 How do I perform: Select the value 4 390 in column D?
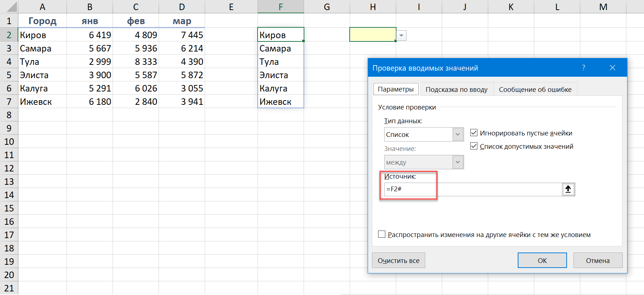tap(182, 62)
